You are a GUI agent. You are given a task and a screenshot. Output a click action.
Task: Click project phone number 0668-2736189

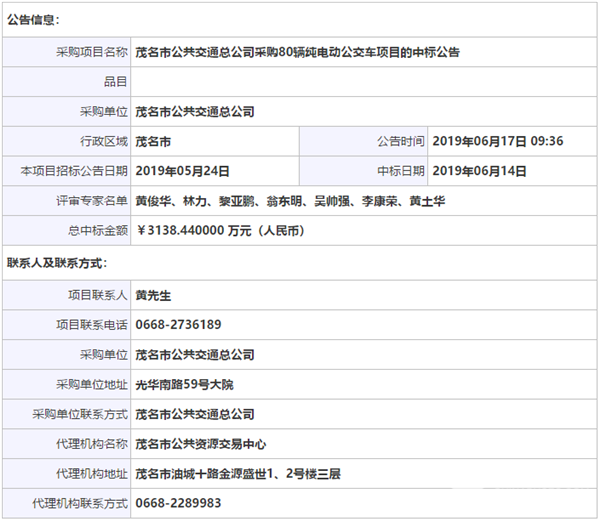click(x=178, y=324)
